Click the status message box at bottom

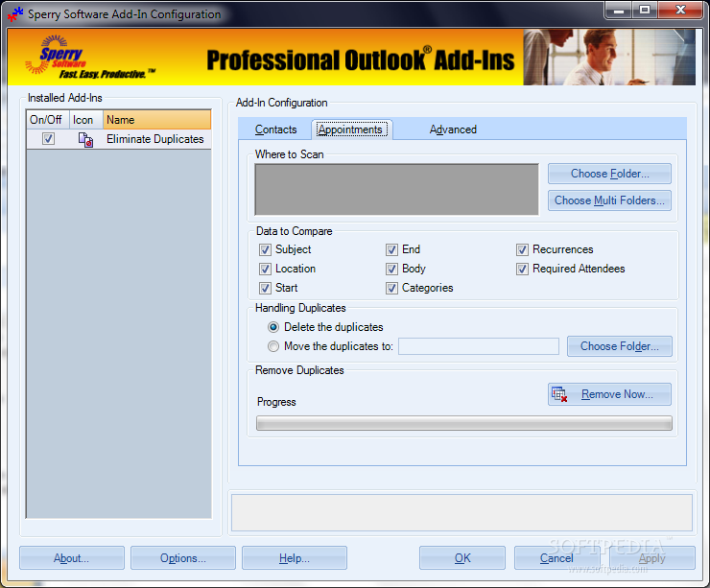(461, 513)
